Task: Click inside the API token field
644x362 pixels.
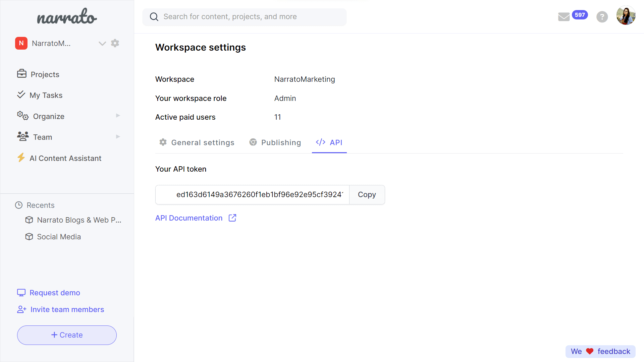Action: pos(252,195)
